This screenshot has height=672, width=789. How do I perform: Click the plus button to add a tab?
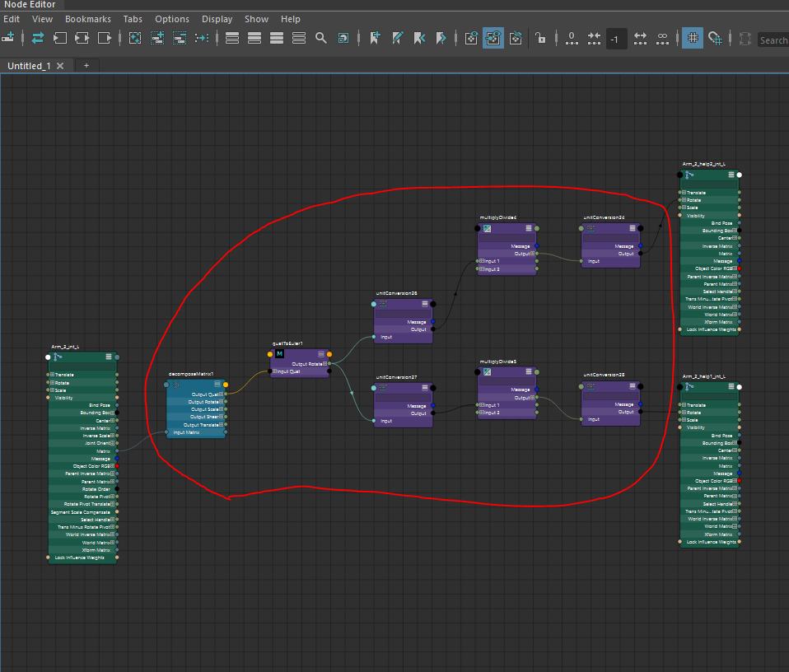pos(86,65)
